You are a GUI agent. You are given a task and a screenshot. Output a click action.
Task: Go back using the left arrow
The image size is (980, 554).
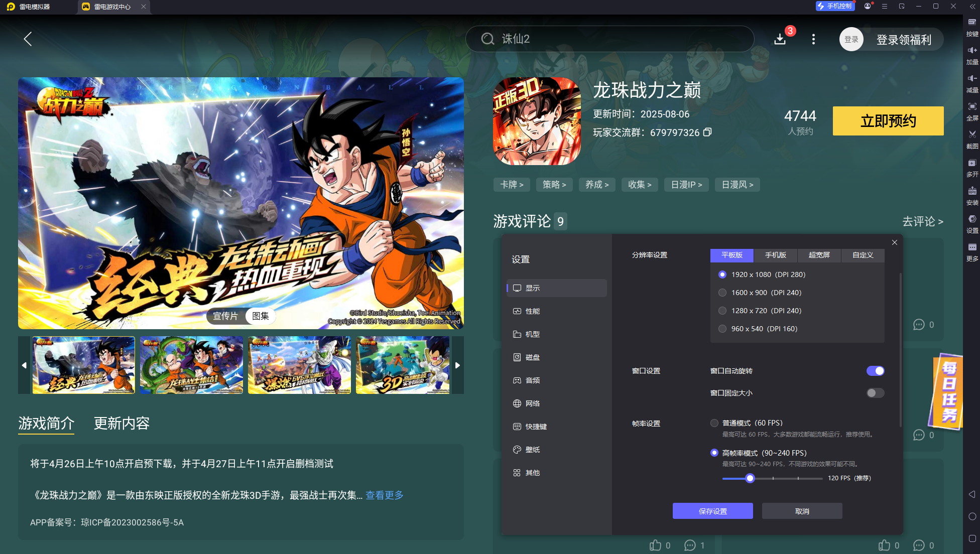coord(28,39)
